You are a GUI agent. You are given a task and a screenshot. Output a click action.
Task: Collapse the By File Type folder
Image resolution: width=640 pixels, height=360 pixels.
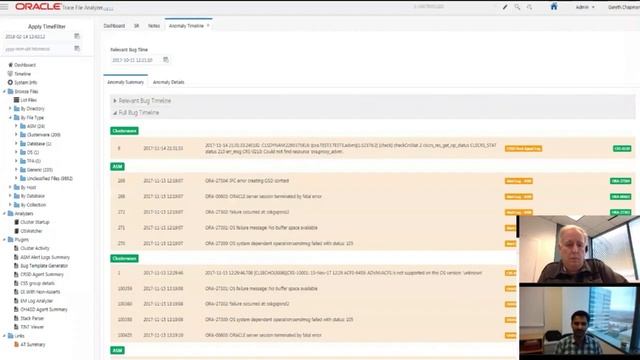[10, 118]
